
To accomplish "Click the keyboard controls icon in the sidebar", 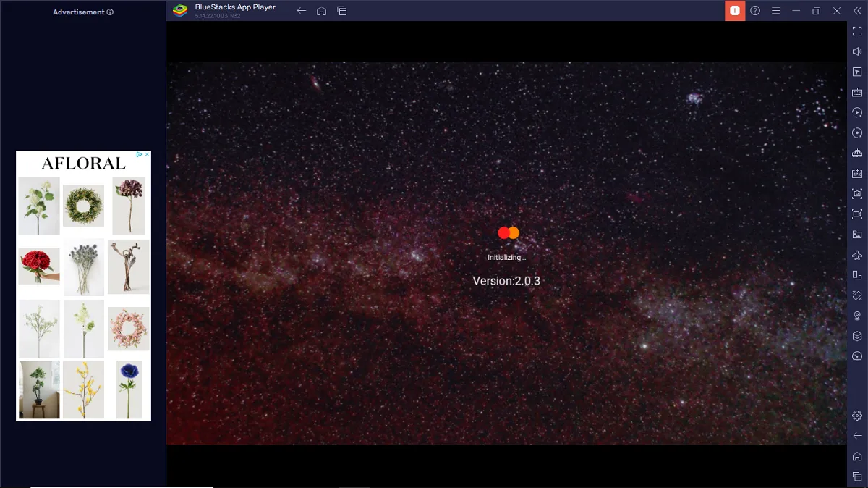I will (857, 92).
